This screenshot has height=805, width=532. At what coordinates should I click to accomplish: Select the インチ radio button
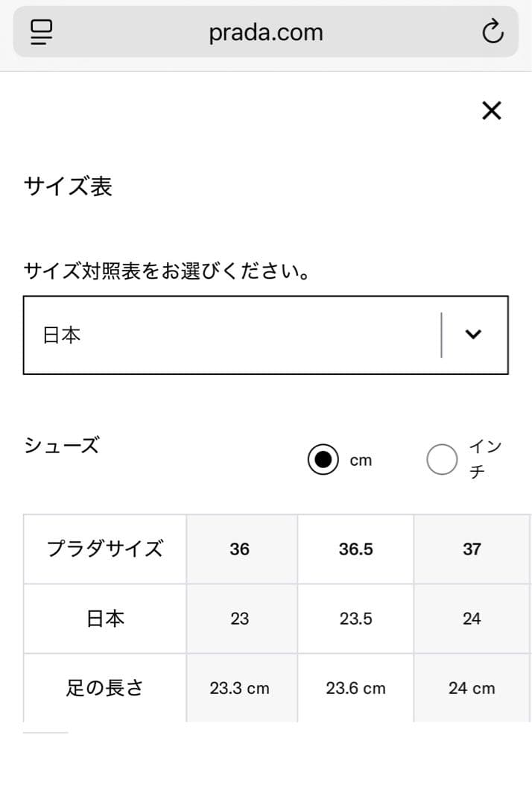(x=442, y=460)
